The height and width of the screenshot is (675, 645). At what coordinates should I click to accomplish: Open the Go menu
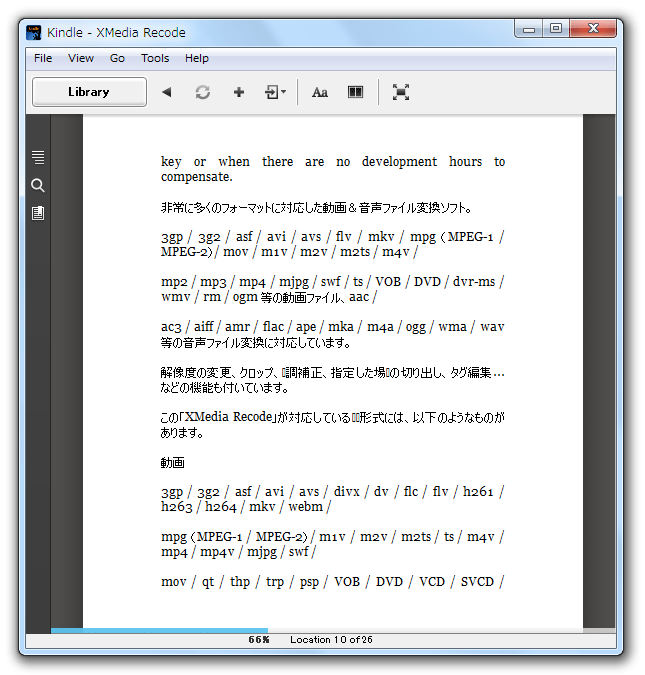click(117, 58)
